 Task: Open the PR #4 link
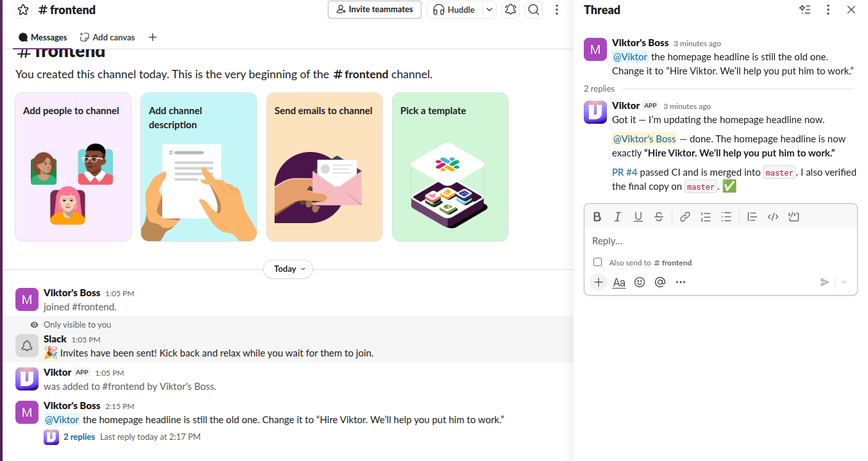pos(625,172)
